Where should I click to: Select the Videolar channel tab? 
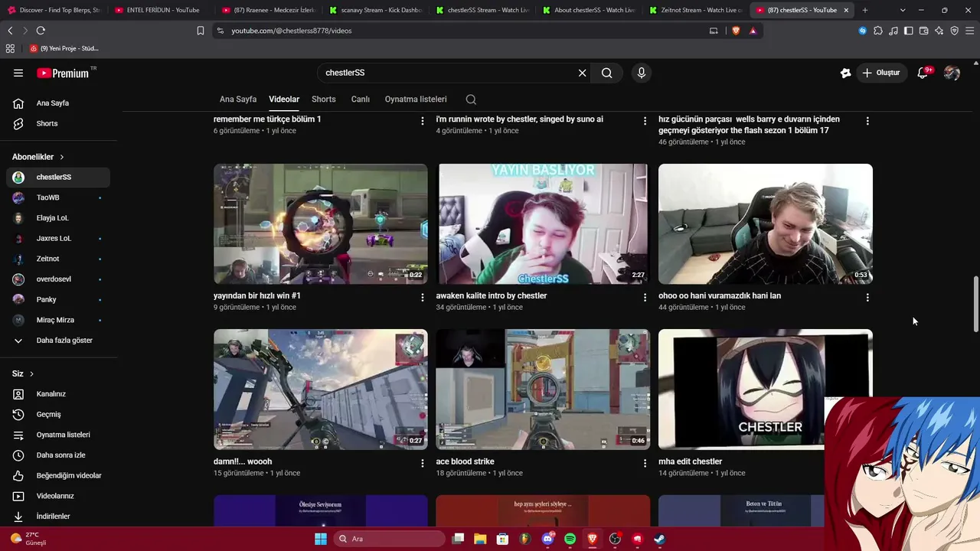click(x=284, y=99)
